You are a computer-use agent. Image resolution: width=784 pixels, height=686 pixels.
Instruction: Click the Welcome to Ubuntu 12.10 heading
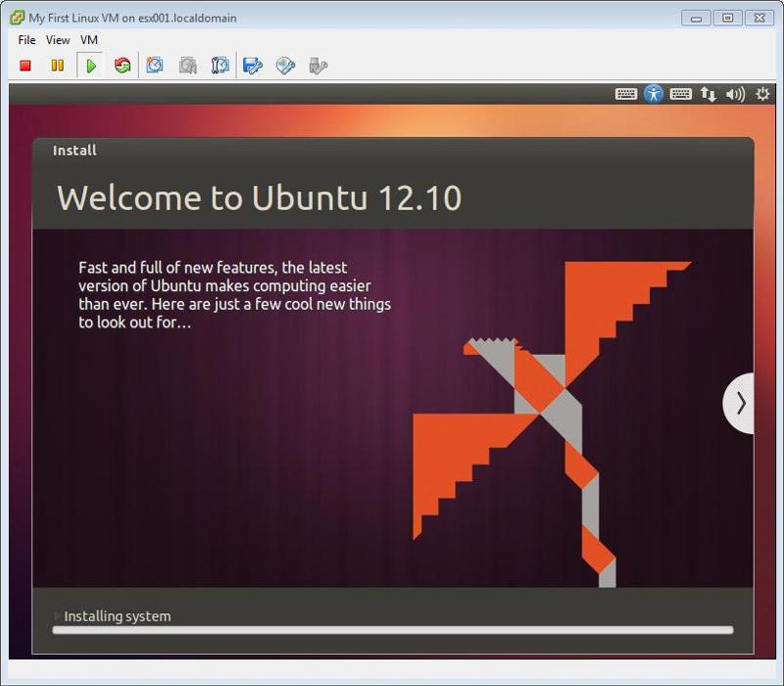coord(259,198)
